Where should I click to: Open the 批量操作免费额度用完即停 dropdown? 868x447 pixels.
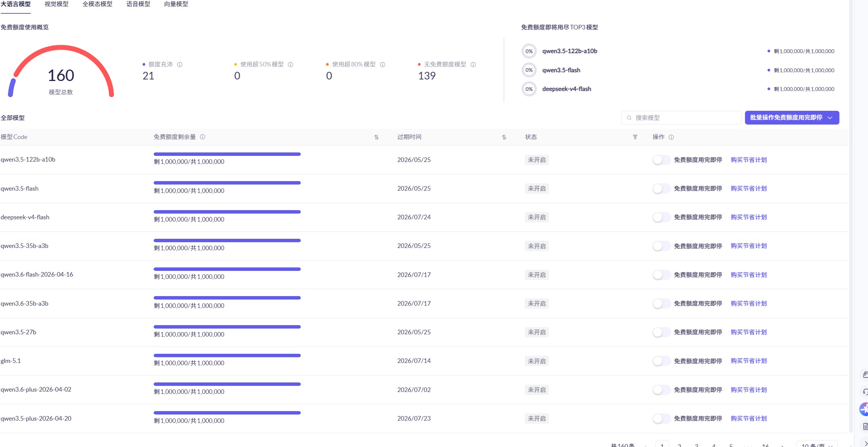pyautogui.click(x=792, y=118)
